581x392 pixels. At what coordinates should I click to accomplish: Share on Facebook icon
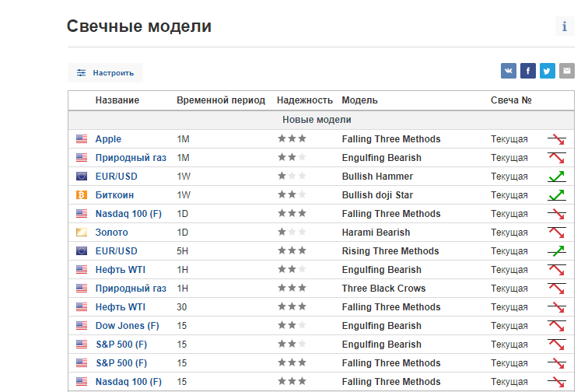[528, 71]
